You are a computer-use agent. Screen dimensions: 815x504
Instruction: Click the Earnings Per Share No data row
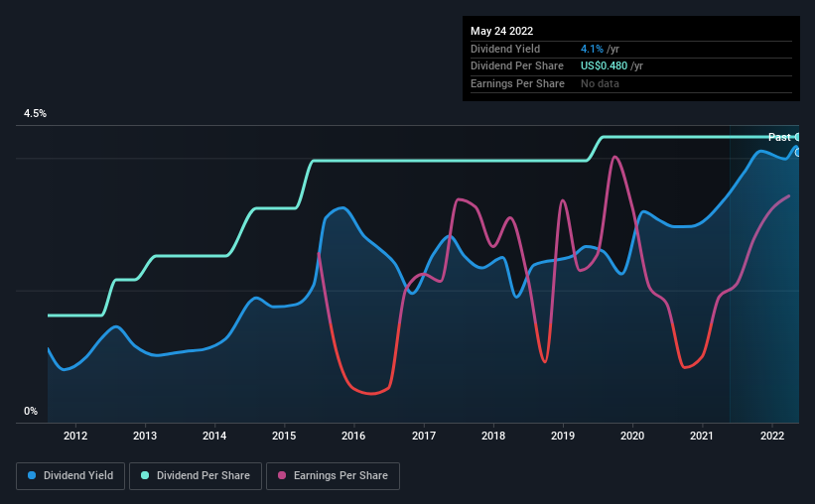click(x=631, y=83)
